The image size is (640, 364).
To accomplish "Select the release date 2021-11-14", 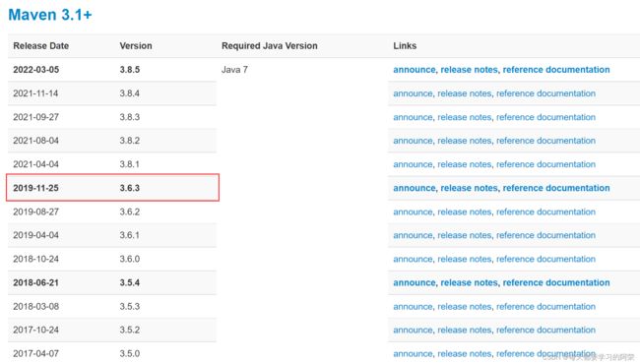I will coord(35,93).
